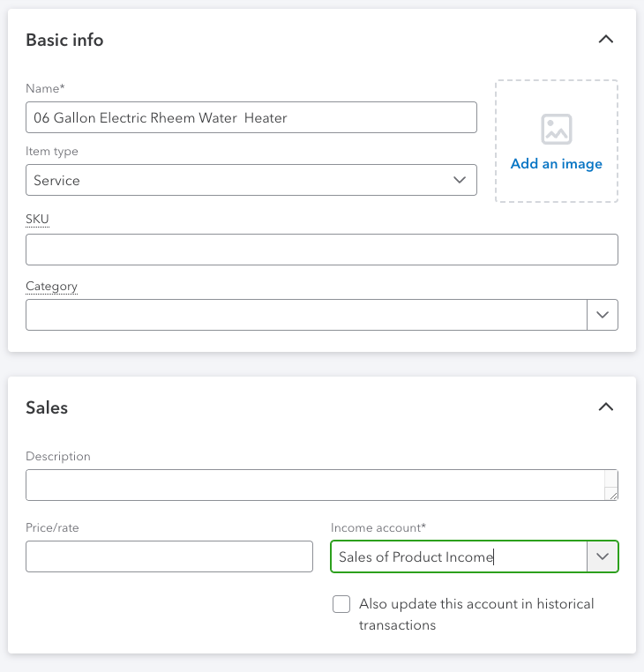Grab the Description box resize handle
Screen dimensions: 644x672
pyautogui.click(x=613, y=496)
